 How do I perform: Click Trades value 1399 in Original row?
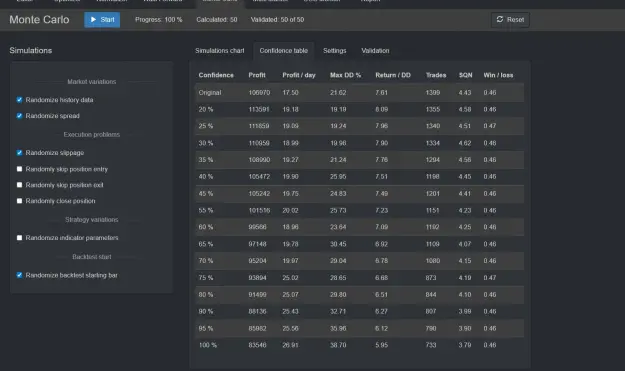pyautogui.click(x=433, y=92)
